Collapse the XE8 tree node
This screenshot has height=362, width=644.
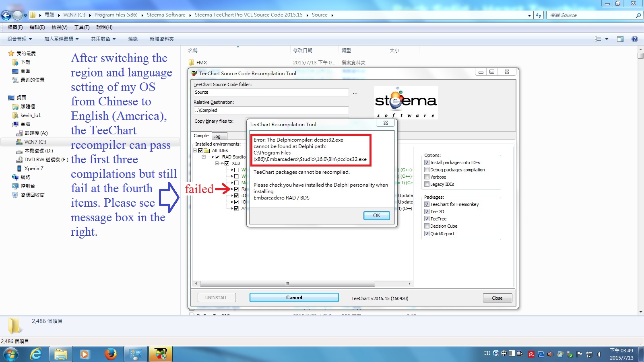pyautogui.click(x=217, y=163)
